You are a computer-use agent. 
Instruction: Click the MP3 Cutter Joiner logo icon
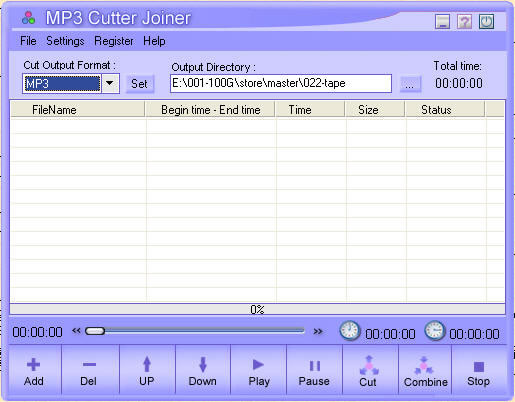click(x=29, y=18)
